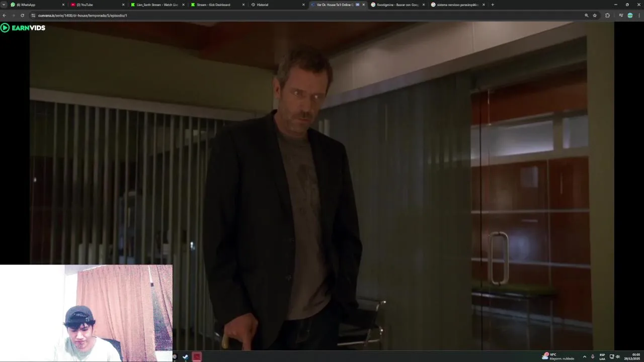Click the microphone tray icon
644x362 pixels.
[592, 356]
